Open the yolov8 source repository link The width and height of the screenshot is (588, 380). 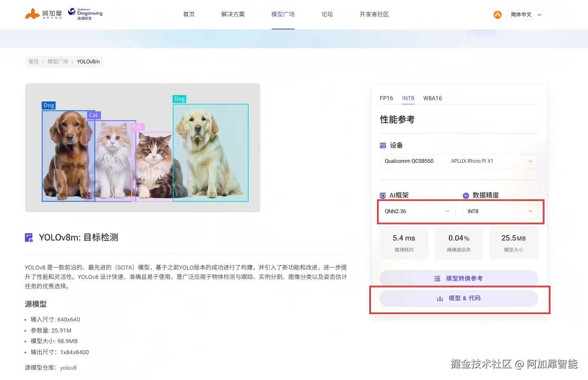(68, 367)
